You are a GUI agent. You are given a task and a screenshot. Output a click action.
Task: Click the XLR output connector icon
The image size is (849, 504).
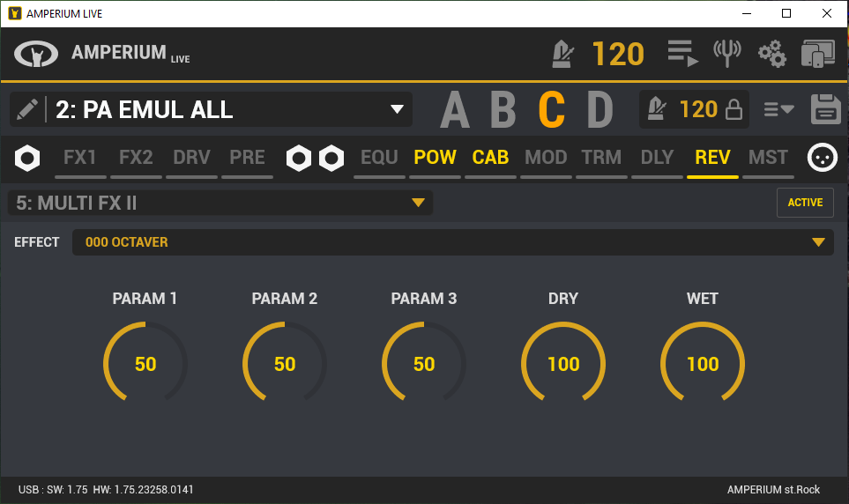point(823,158)
